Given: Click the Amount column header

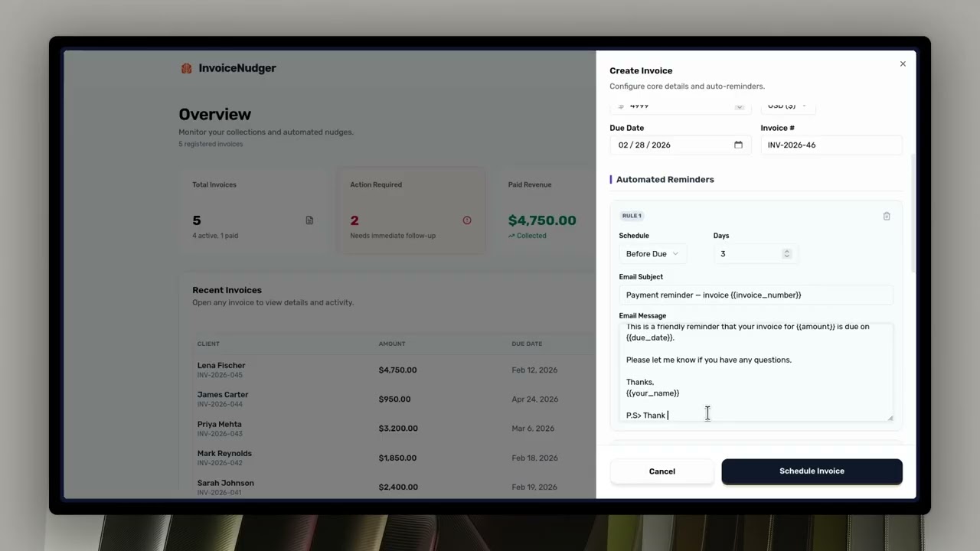Looking at the screenshot, I should (392, 344).
